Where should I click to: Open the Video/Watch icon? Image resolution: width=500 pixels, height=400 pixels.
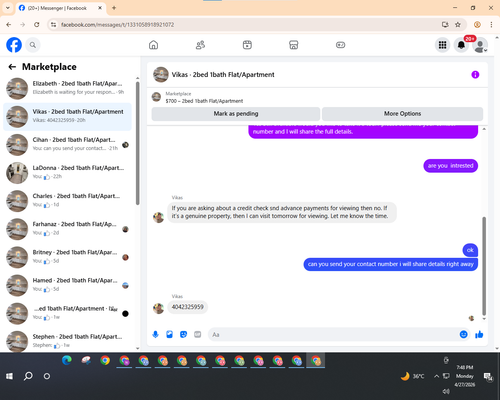pyautogui.click(x=247, y=45)
